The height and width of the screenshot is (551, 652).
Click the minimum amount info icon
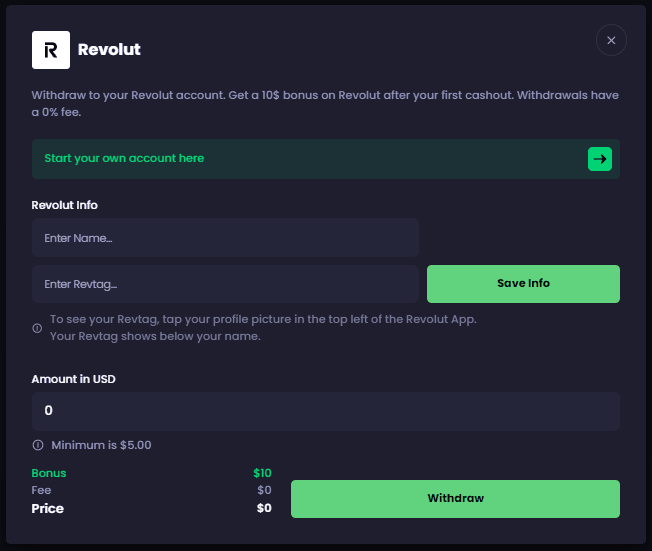(38, 445)
